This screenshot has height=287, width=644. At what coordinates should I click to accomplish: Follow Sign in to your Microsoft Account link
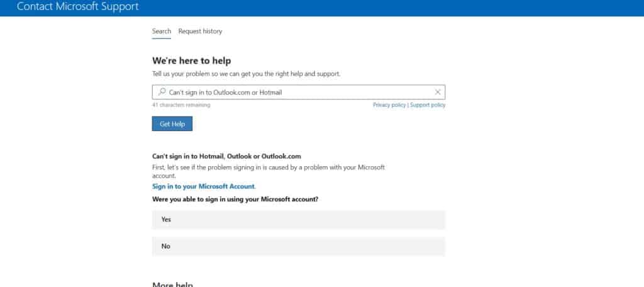point(203,186)
